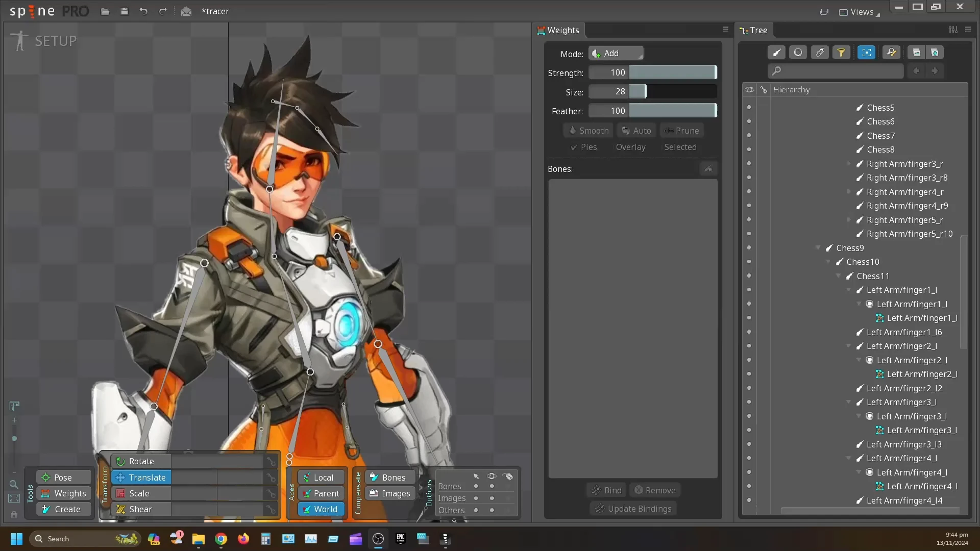Toggle visibility dot for Left Arm/finger1_l6

pos(749,332)
